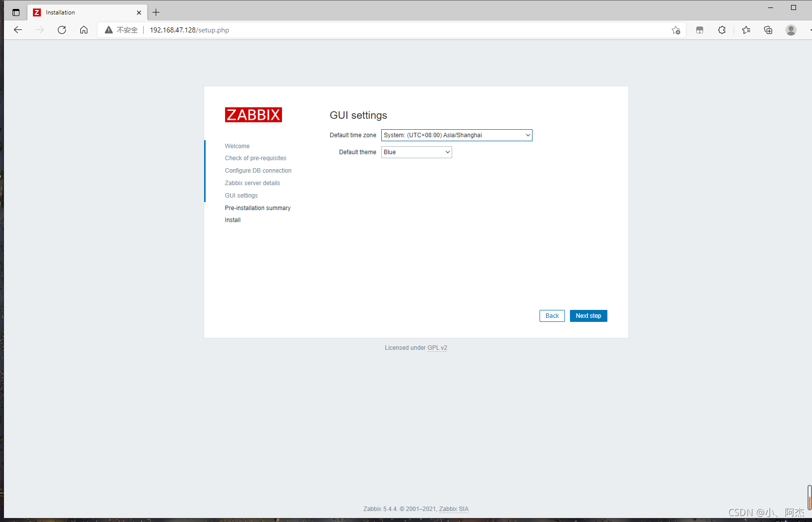This screenshot has width=812, height=522.
Task: Open the user profile avatar icon
Action: click(x=791, y=30)
